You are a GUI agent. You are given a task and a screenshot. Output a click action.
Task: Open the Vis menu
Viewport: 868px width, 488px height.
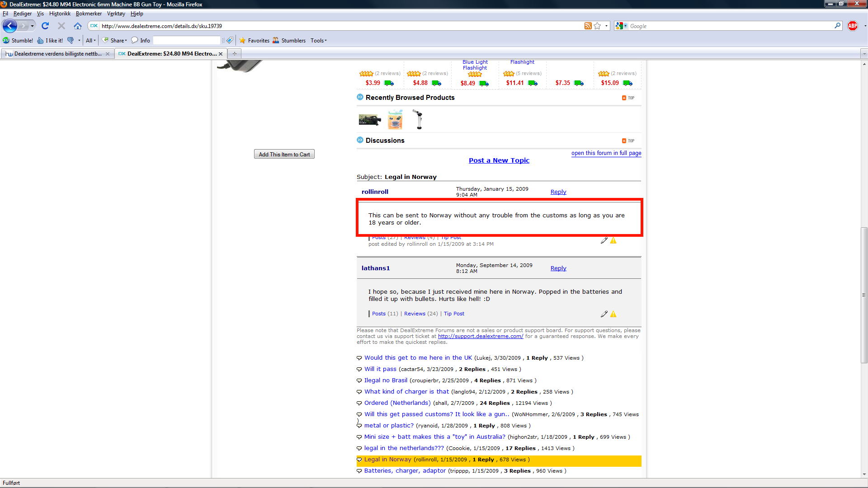tap(40, 14)
